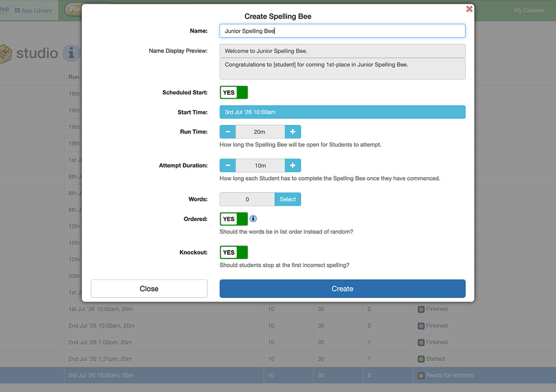Open My Classes in the top bar
556x392 pixels.
tap(529, 10)
